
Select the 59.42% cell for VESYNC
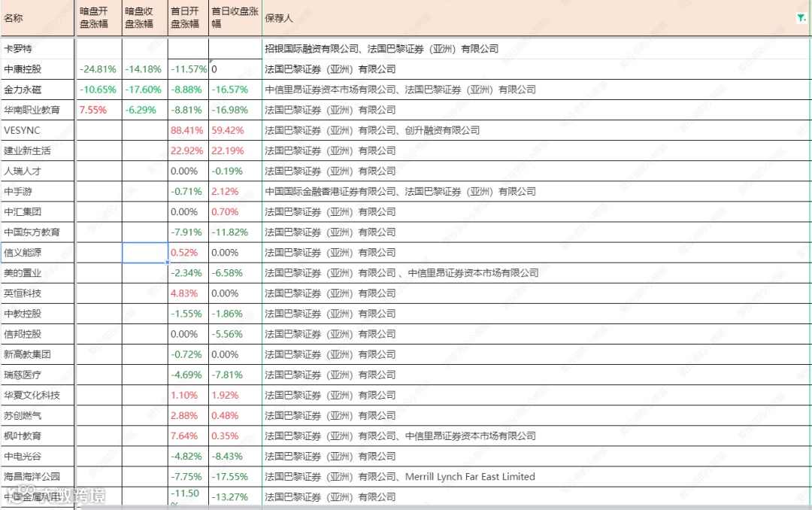pos(235,130)
